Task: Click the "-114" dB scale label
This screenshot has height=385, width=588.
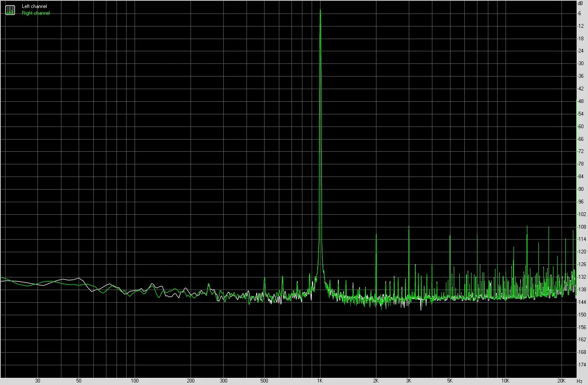Action: (581, 239)
